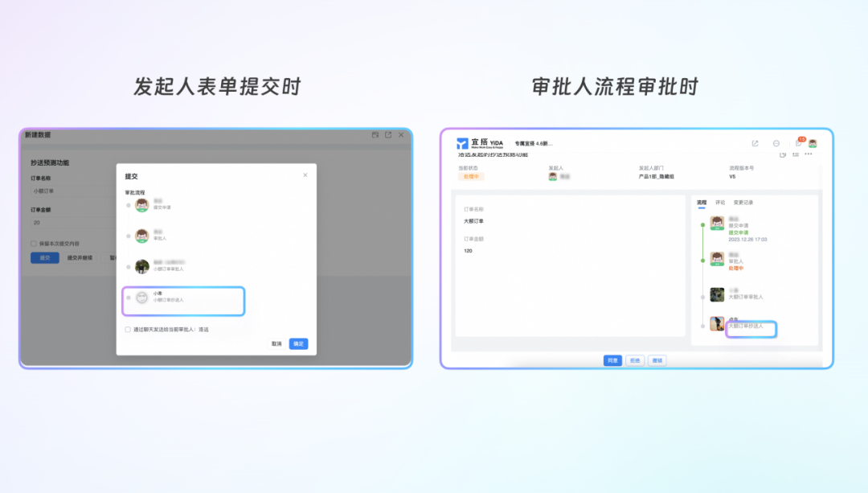The width and height of the screenshot is (868, 493).
Task: Click the 拒绝 reject button
Action: click(x=635, y=360)
